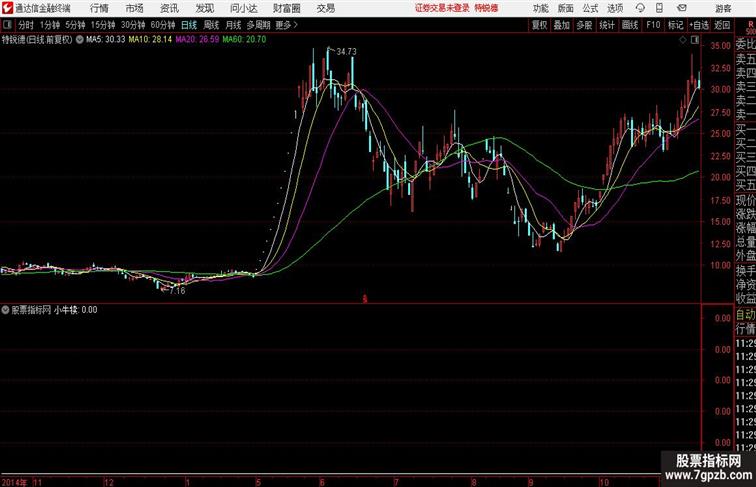Screen dimensions: 756x487
Task: Click the MA20: 26.59 value
Action: click(197, 40)
